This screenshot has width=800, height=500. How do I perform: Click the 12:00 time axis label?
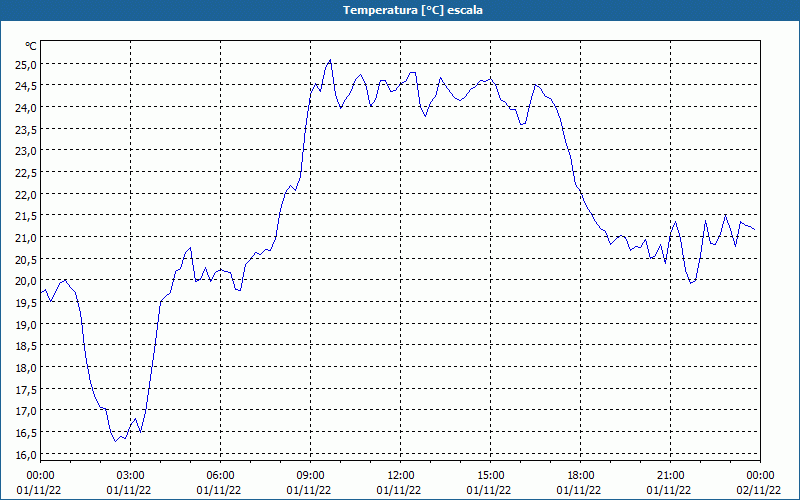coord(401,476)
